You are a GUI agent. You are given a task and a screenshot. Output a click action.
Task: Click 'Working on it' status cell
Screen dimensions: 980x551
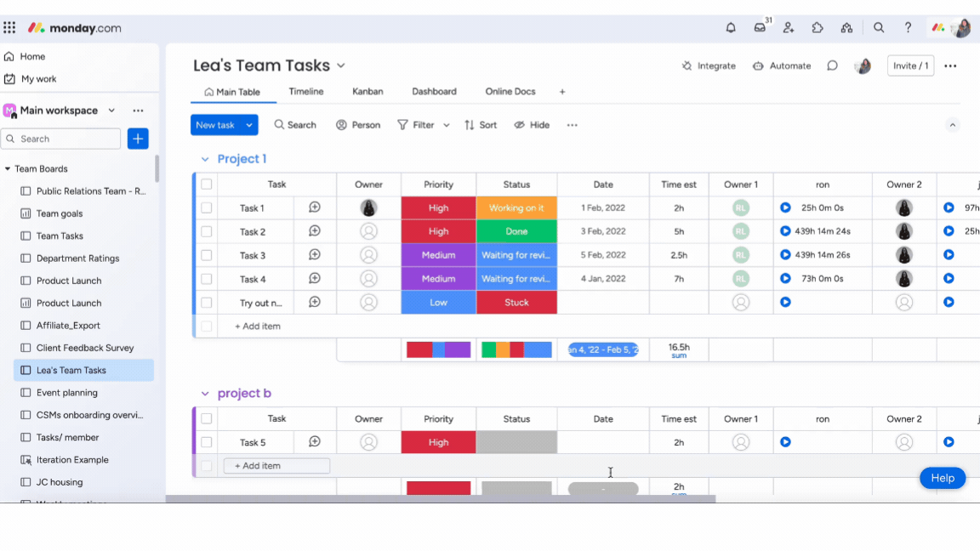516,207
